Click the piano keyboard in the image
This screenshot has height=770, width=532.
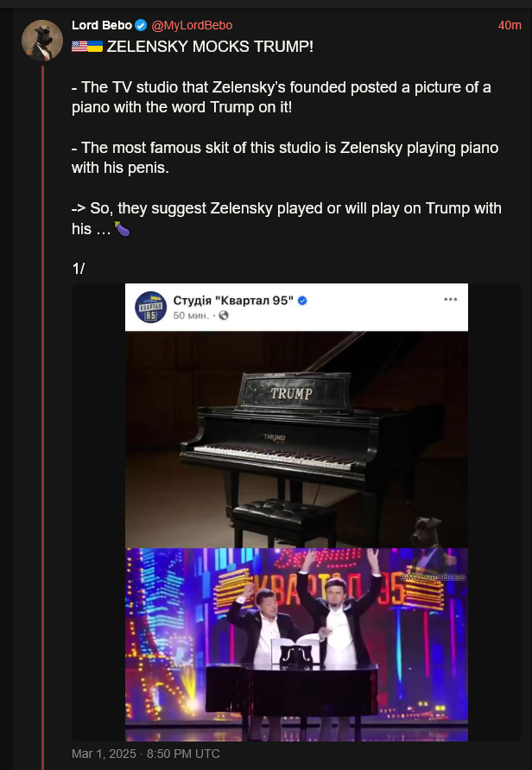pyautogui.click(x=275, y=456)
